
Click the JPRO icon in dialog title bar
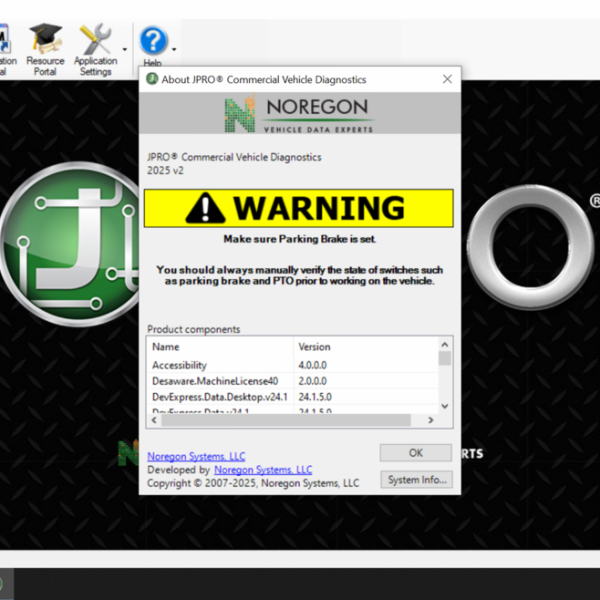[151, 79]
